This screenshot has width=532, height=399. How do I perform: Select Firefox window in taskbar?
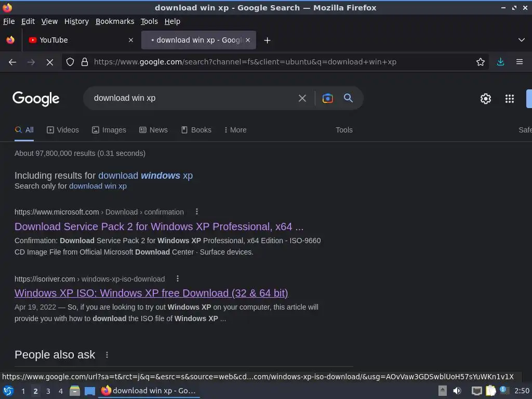tap(149, 391)
